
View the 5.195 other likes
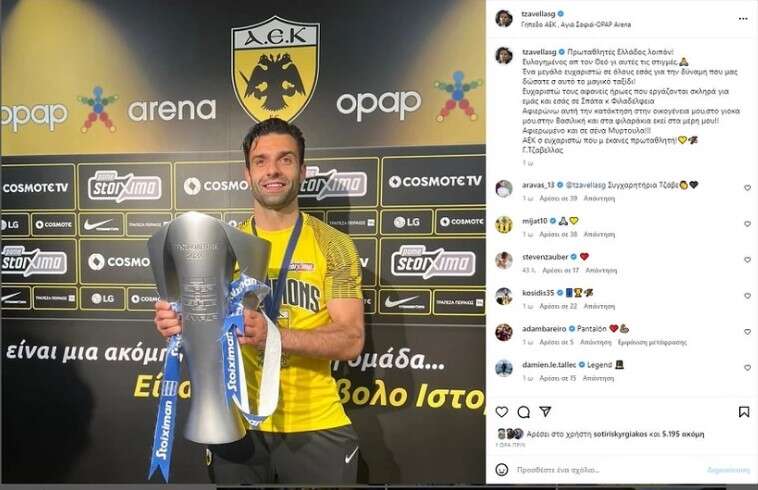[x=683, y=434]
